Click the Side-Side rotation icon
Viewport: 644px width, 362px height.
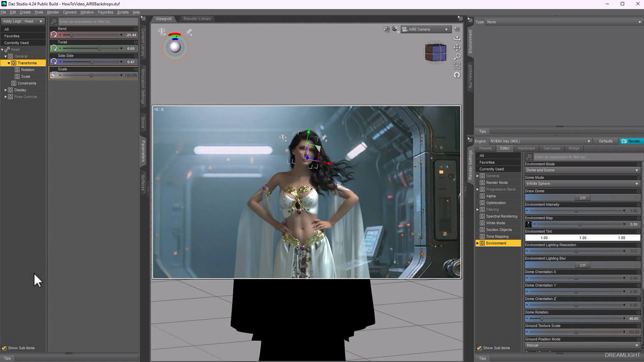54,62
